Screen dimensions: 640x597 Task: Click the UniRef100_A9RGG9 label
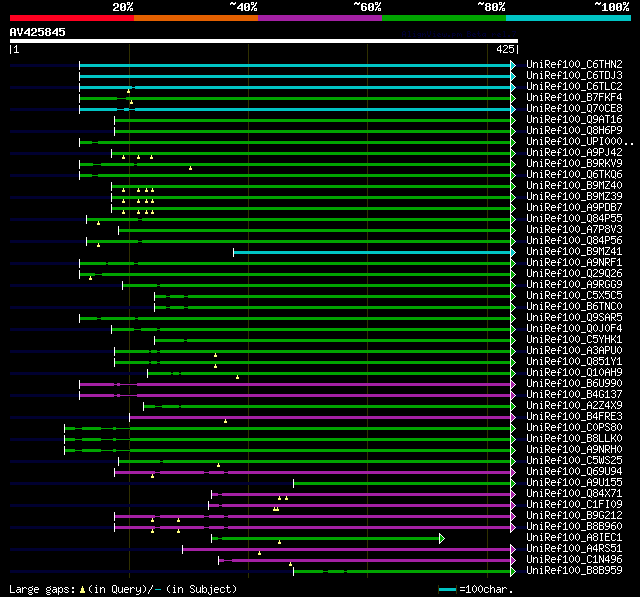pyautogui.click(x=574, y=285)
